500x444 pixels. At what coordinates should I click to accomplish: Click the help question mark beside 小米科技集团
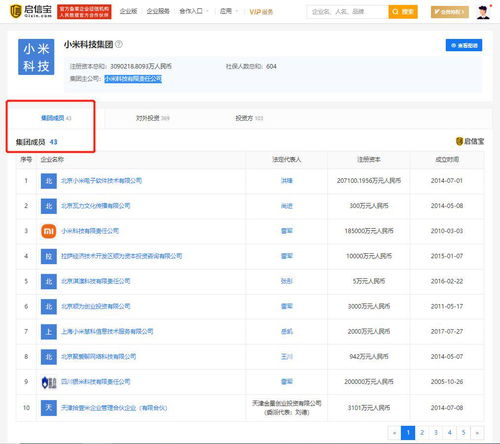coord(119,44)
